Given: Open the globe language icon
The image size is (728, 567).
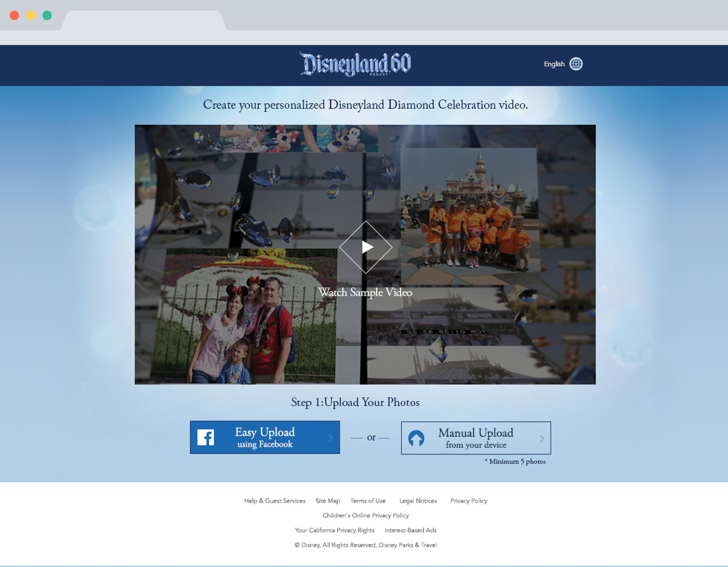Looking at the screenshot, I should tap(576, 64).
